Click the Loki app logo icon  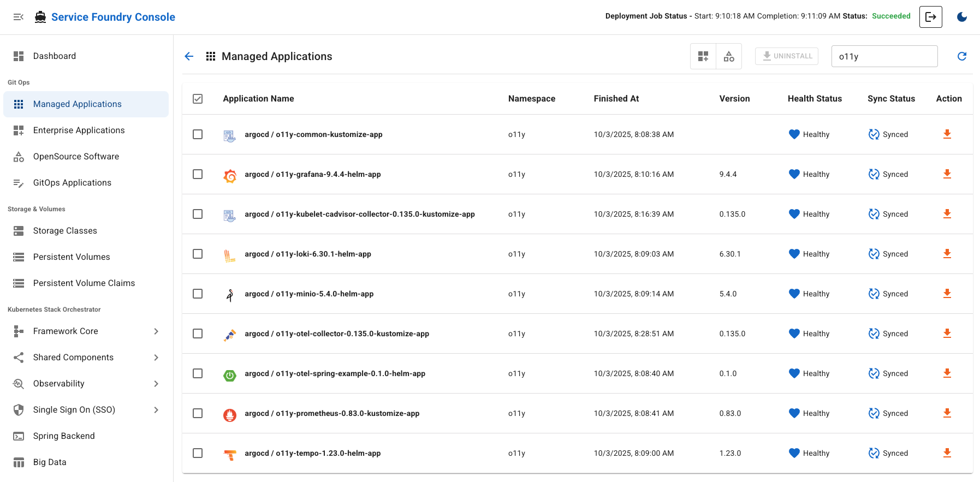(x=230, y=255)
